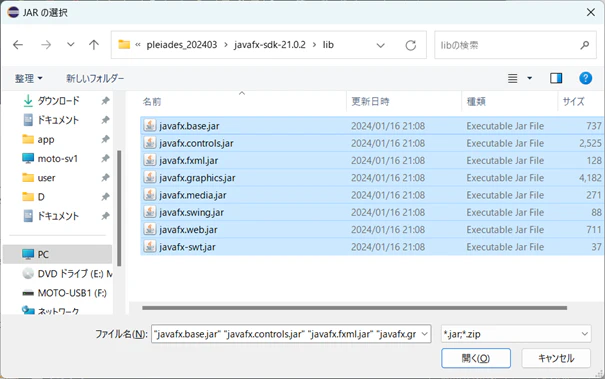
Task: Expand address bar history dropdown
Action: 380,46
